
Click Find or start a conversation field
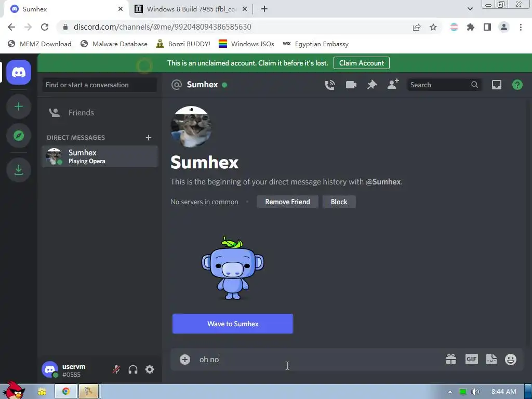click(x=100, y=85)
